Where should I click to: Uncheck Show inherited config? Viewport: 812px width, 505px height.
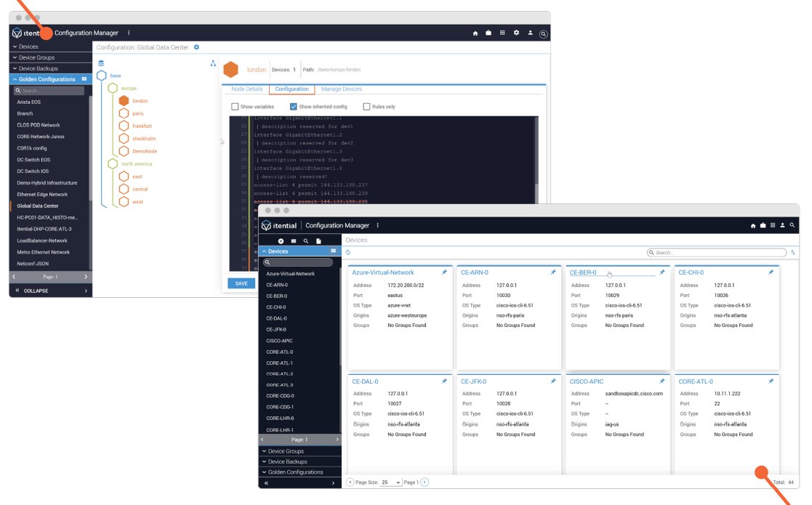pyautogui.click(x=293, y=107)
